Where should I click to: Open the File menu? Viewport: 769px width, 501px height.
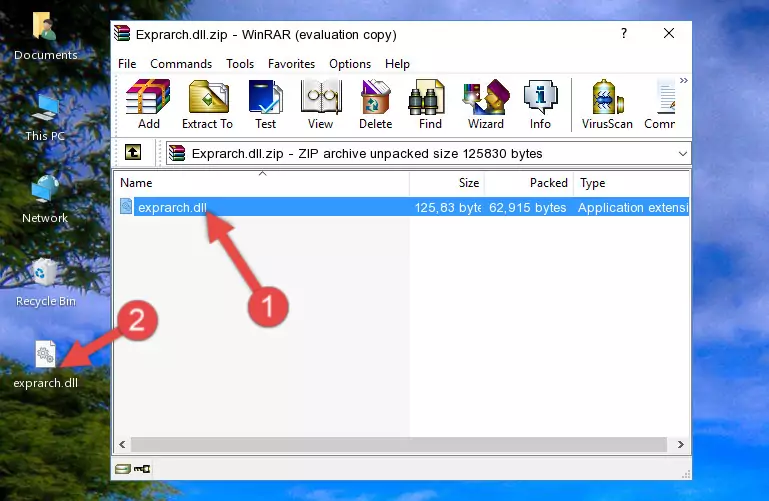point(127,64)
